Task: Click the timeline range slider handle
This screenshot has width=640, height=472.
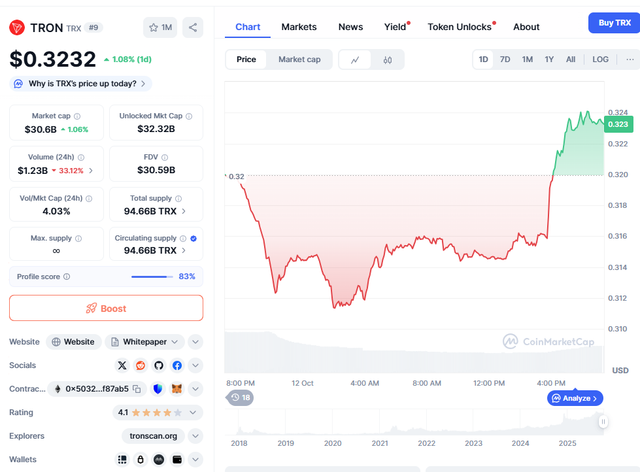Action: point(603,422)
